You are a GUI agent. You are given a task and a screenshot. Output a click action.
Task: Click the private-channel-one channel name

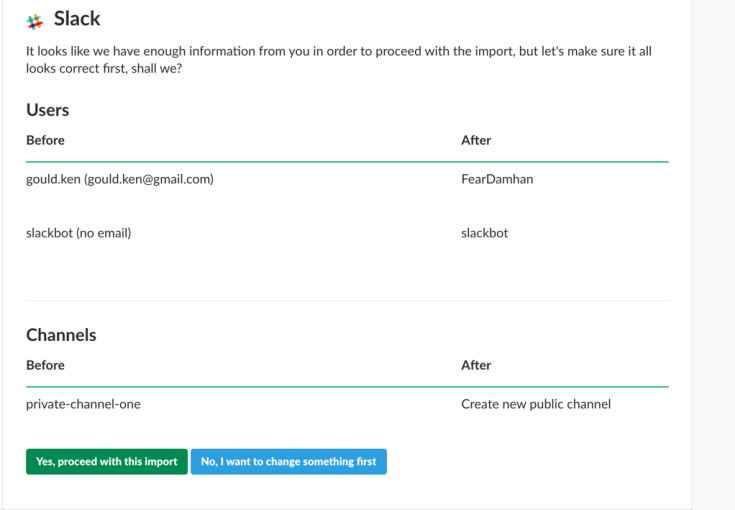click(x=90, y=404)
